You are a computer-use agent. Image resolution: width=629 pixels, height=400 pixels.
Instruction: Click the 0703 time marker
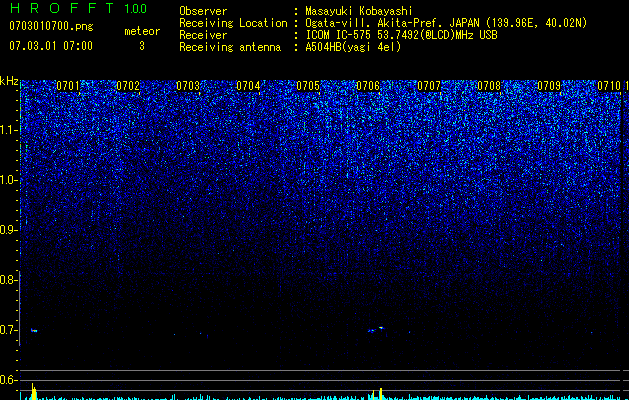tap(188, 86)
